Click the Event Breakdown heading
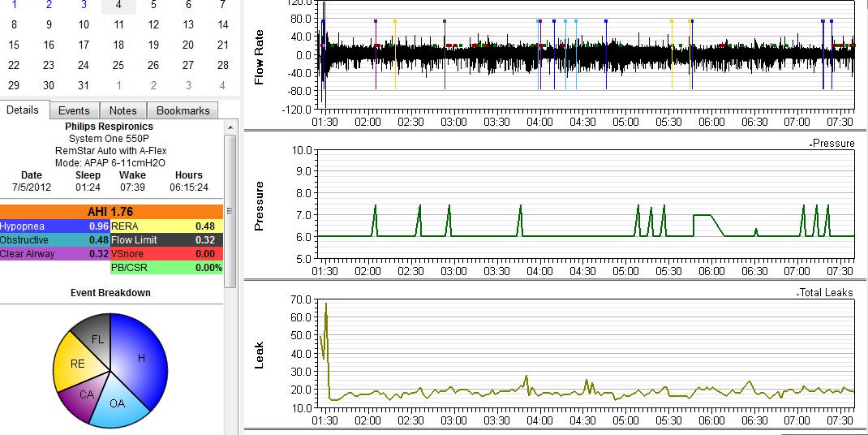This screenshot has width=868, height=435. click(x=110, y=293)
